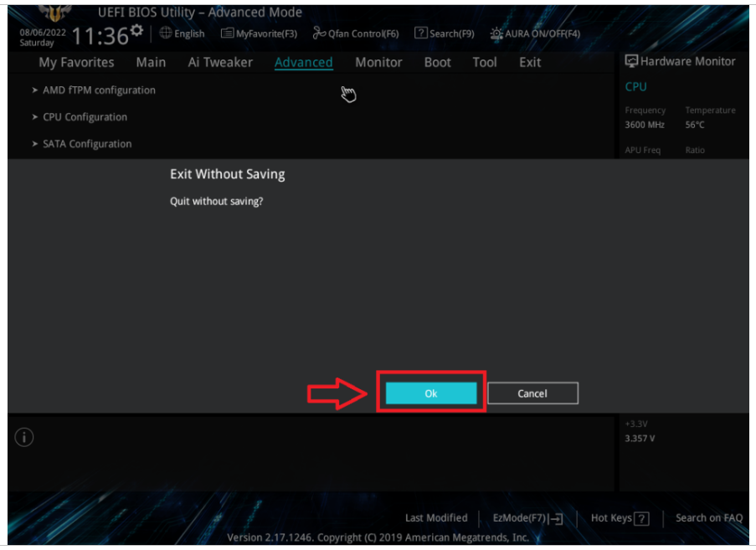Click the Quit without saving? message
756x550 pixels.
pos(217,201)
